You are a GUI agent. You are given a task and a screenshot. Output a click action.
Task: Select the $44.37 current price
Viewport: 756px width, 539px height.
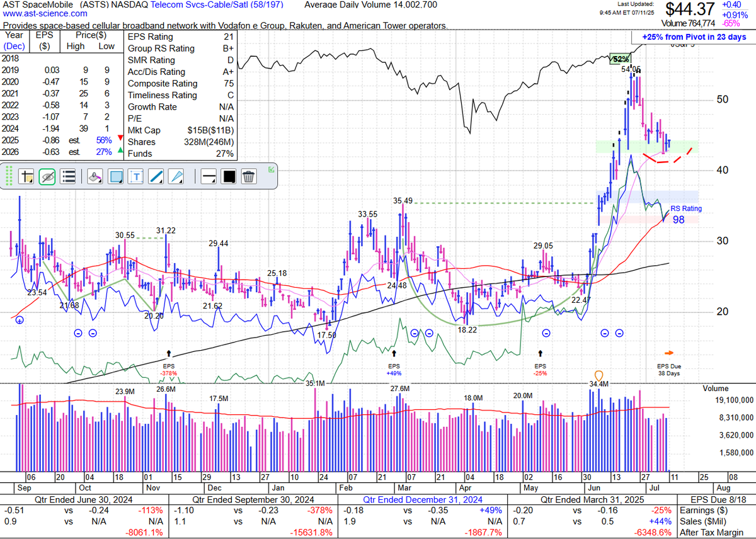(689, 9)
